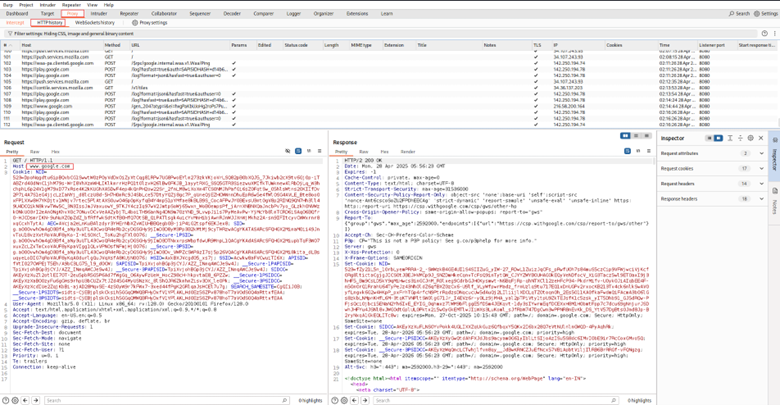Switch to the Repeater tab
Image resolution: width=780 pixels, height=405 pixels.
[x=129, y=13]
